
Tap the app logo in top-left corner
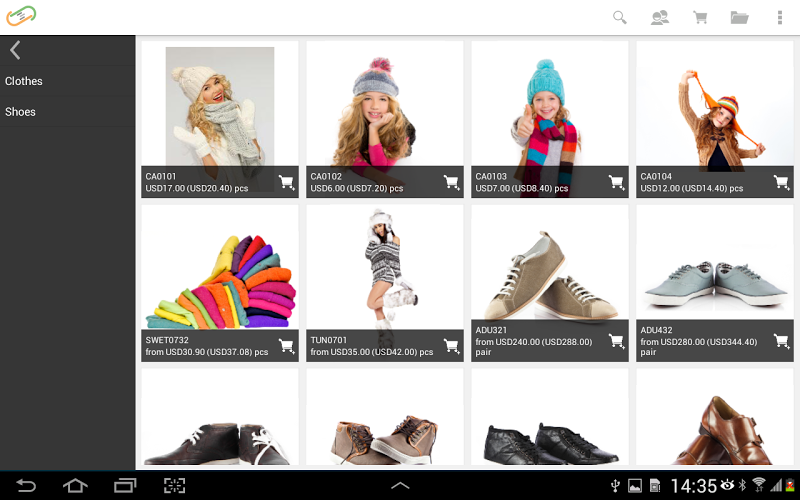tap(21, 16)
